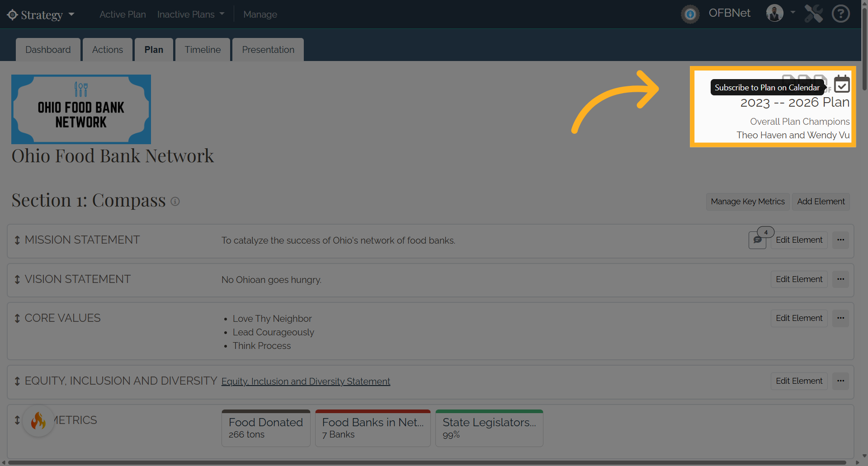Open Mission Statement comments icon
The width and height of the screenshot is (868, 466).
pyautogui.click(x=757, y=240)
